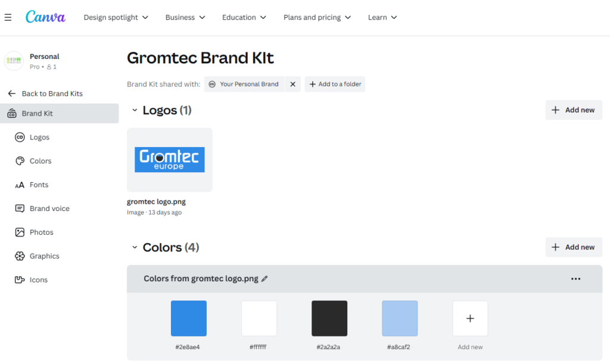This screenshot has width=610, height=364.
Task: Collapse the Colors section chevron
Action: click(135, 247)
